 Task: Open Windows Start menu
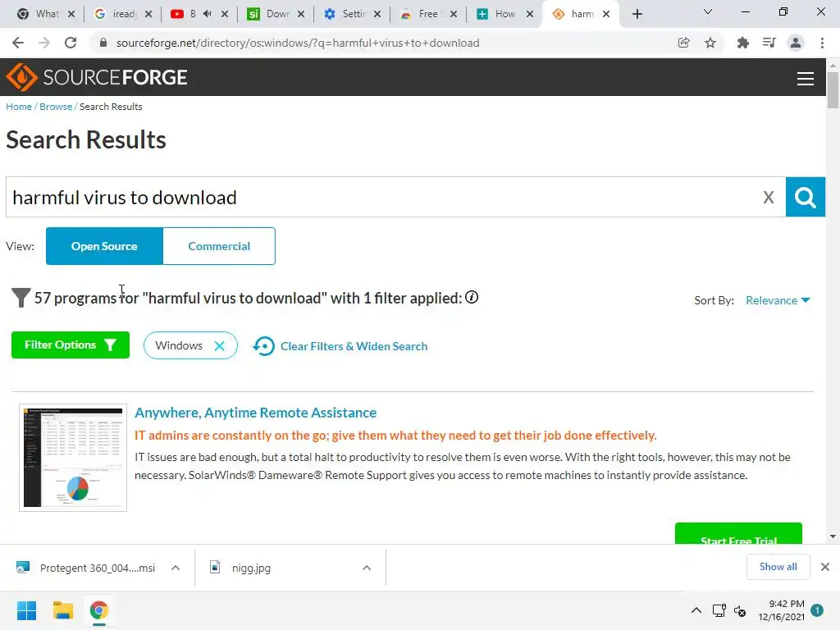click(27, 610)
